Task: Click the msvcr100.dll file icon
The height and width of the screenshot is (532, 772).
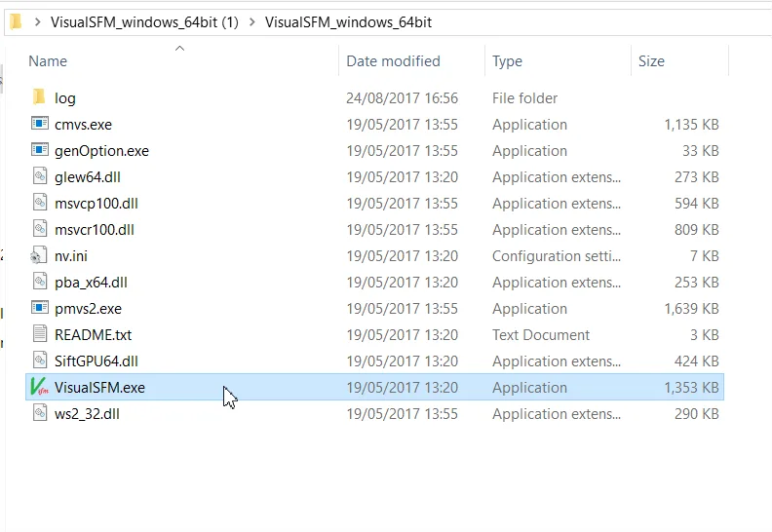Action: tap(40, 228)
